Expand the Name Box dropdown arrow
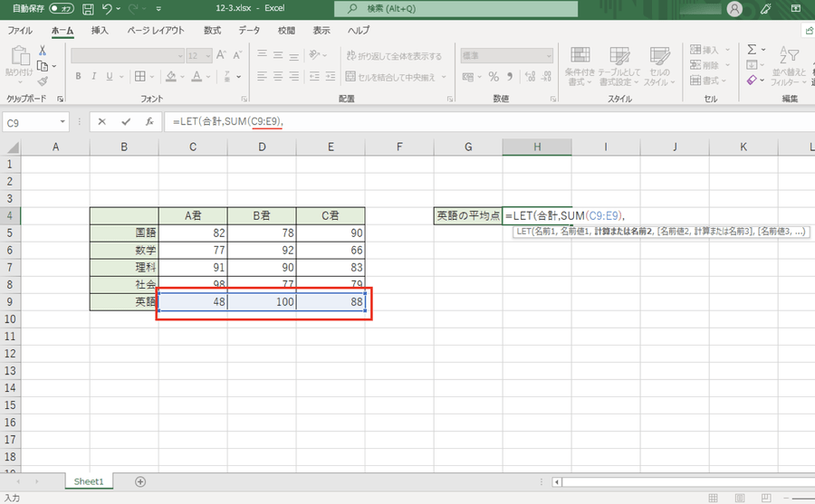The height and width of the screenshot is (504, 815). tap(62, 121)
